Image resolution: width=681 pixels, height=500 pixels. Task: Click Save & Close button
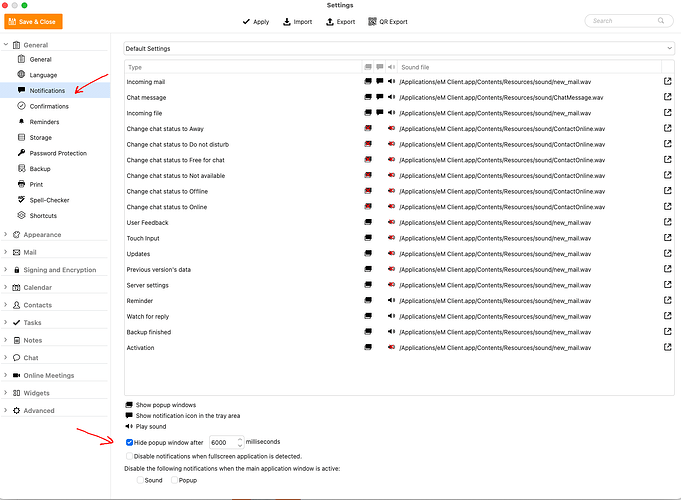click(33, 21)
